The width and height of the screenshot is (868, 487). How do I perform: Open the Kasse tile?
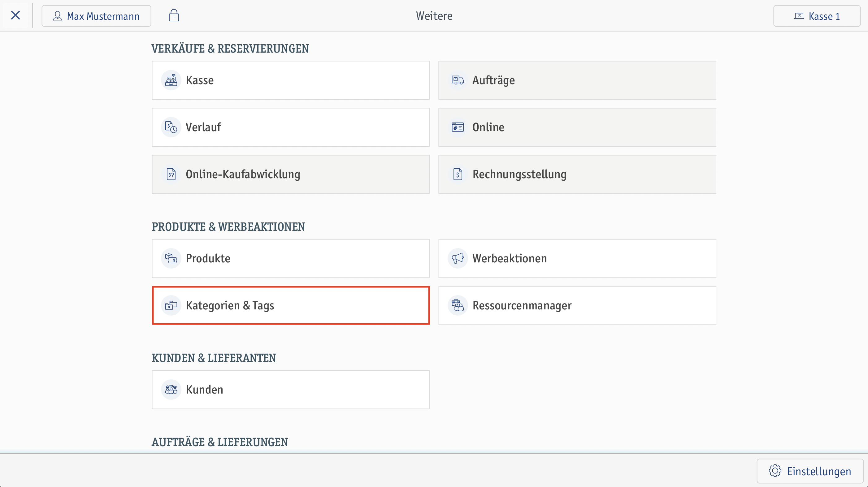coord(291,80)
